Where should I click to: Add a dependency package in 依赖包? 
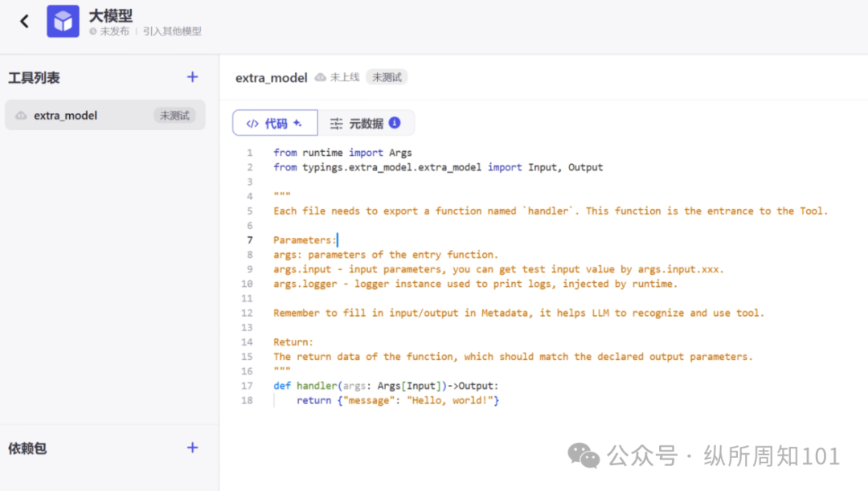tap(192, 448)
